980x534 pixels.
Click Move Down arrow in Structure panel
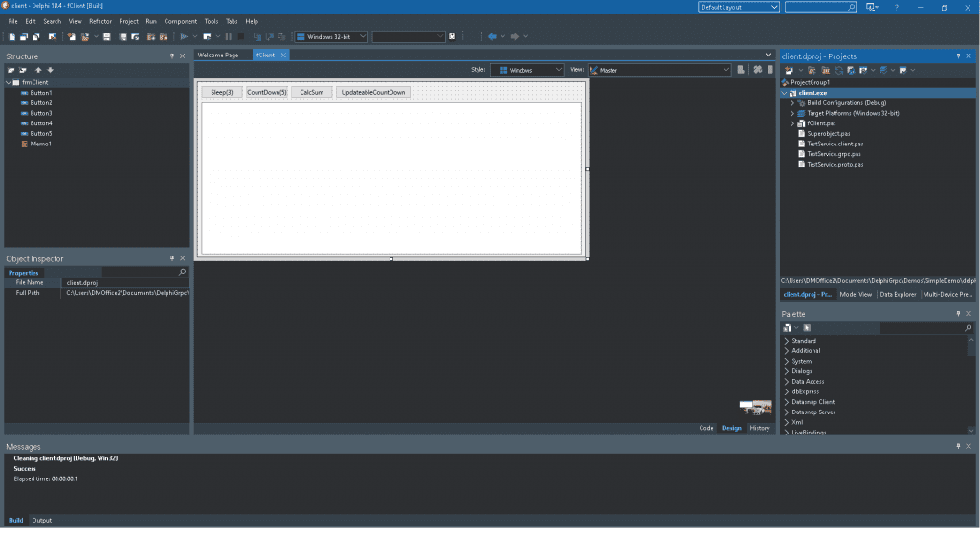pyautogui.click(x=51, y=70)
